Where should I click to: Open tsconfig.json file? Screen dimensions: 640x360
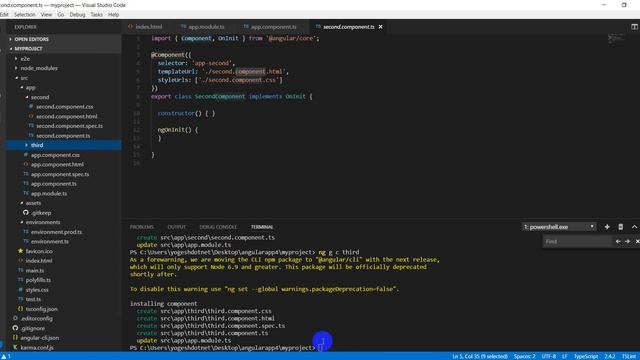coord(42,309)
